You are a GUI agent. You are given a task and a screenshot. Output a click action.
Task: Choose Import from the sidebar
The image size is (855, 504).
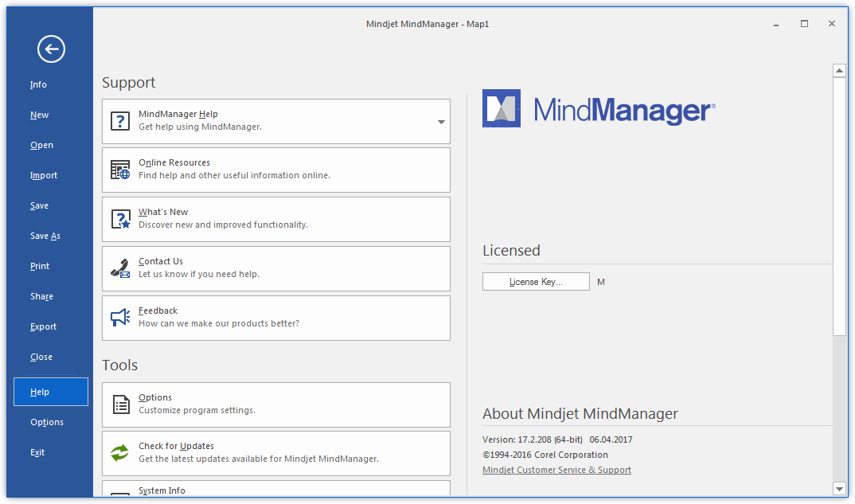point(44,176)
